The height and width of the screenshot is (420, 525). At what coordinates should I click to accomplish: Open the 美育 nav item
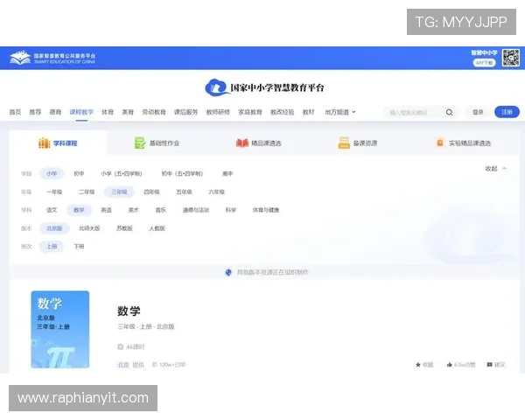click(x=128, y=112)
